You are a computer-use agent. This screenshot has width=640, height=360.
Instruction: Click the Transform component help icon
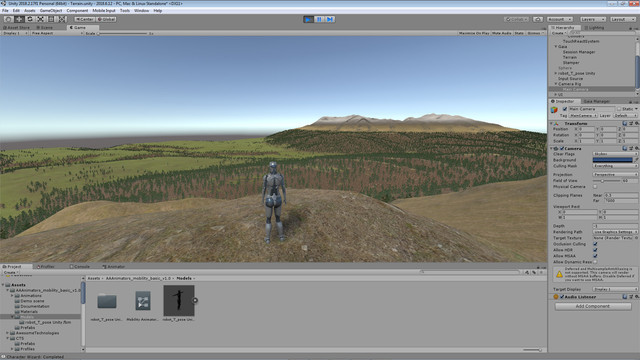624,123
